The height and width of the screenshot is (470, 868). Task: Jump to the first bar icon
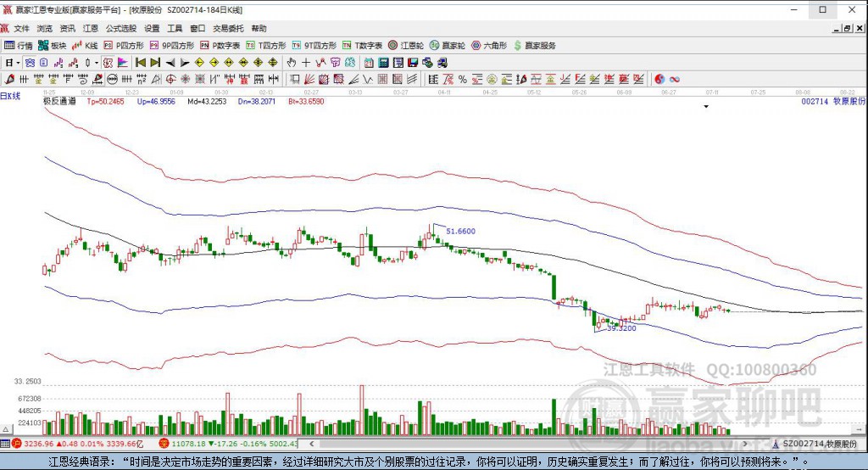141,63
